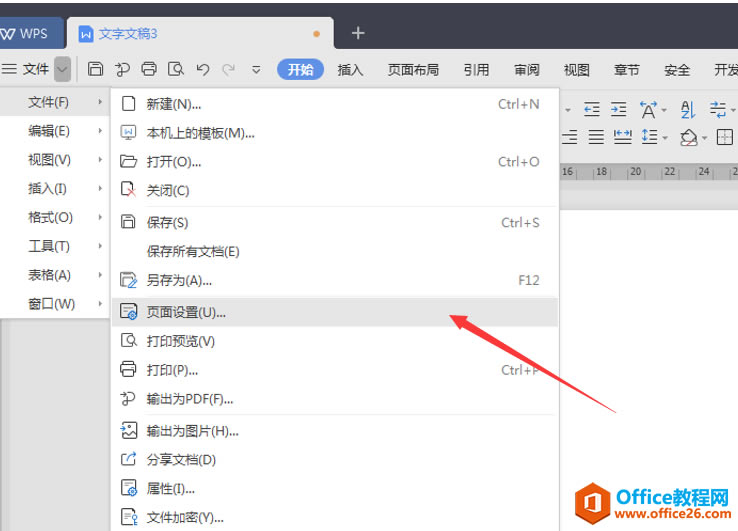738x531 pixels.
Task: Click the Chinese layout A icon
Action: [648, 110]
